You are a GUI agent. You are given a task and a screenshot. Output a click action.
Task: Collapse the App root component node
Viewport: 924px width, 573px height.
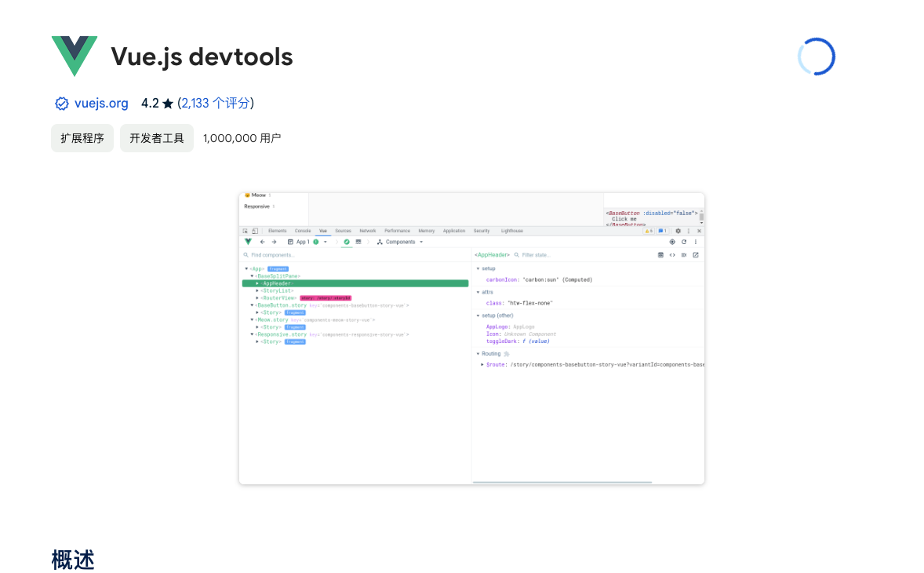(246, 268)
